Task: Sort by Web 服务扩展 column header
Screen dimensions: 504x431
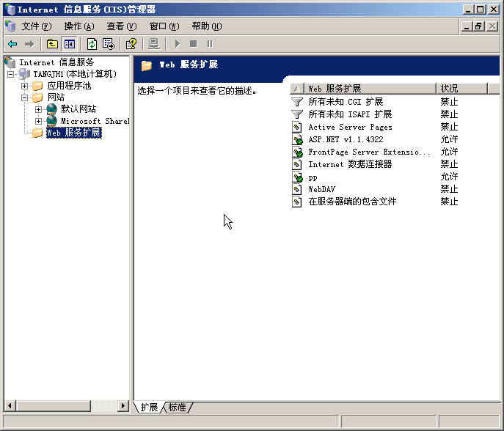Action: pyautogui.click(x=369, y=89)
